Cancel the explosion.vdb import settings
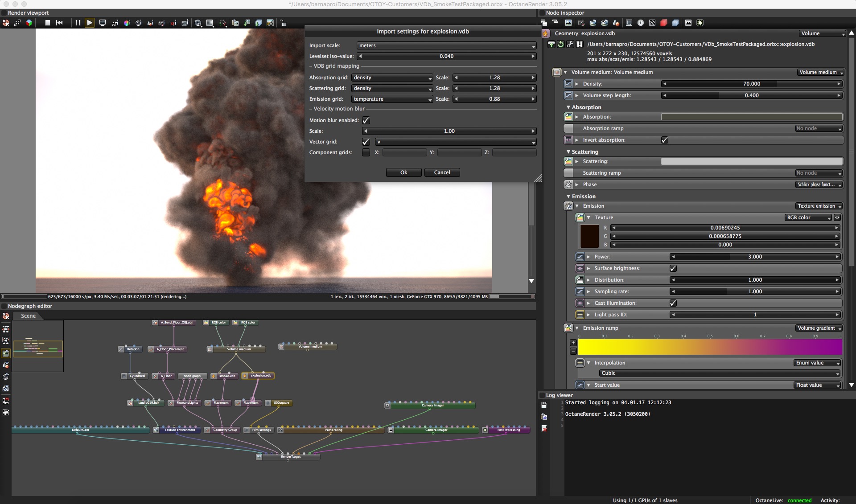The width and height of the screenshot is (856, 504). (x=442, y=172)
